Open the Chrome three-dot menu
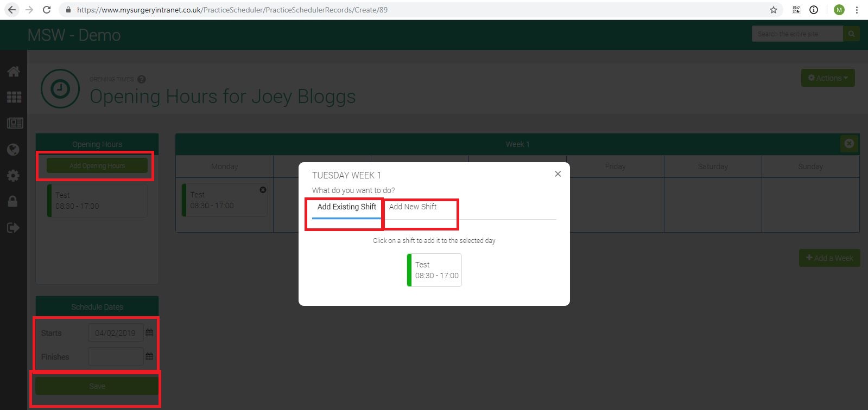 (x=857, y=10)
